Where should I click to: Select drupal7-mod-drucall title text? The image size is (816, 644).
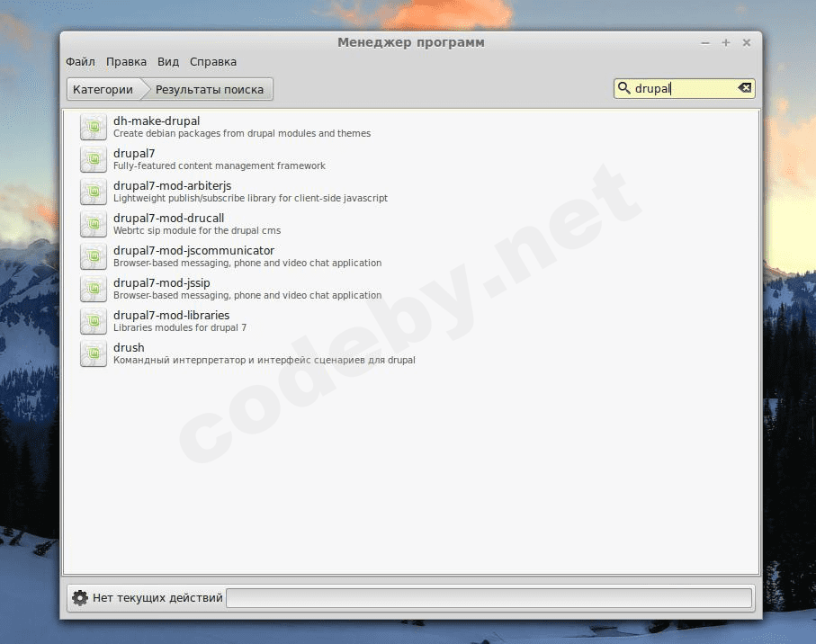pos(168,218)
